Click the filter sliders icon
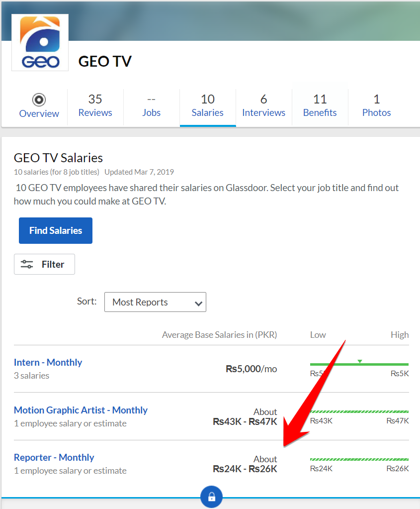This screenshot has height=509, width=420. 27,264
